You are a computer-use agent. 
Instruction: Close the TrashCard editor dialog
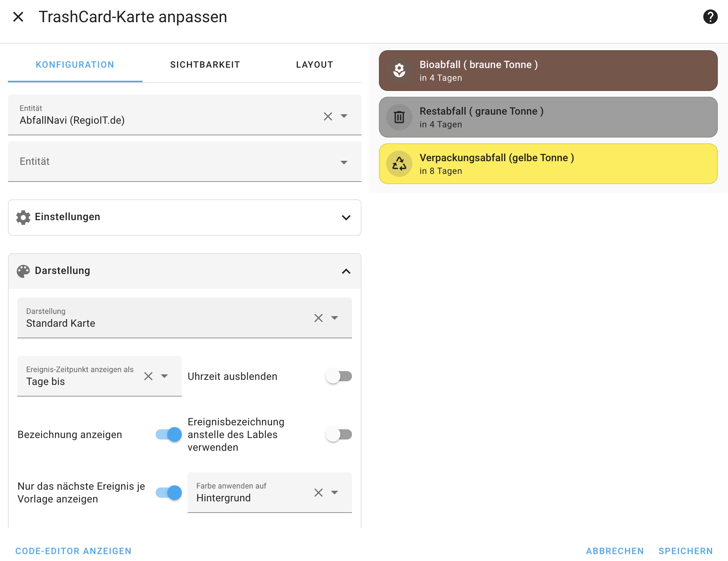point(18,17)
